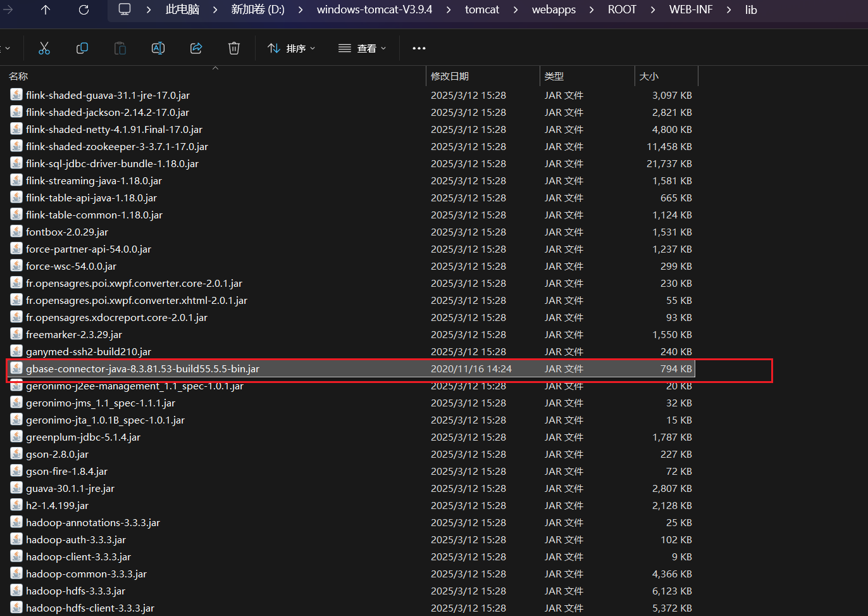Click the jar icon of flink-table-common-1.18.0.jar
The height and width of the screenshot is (616, 868).
pyautogui.click(x=16, y=215)
